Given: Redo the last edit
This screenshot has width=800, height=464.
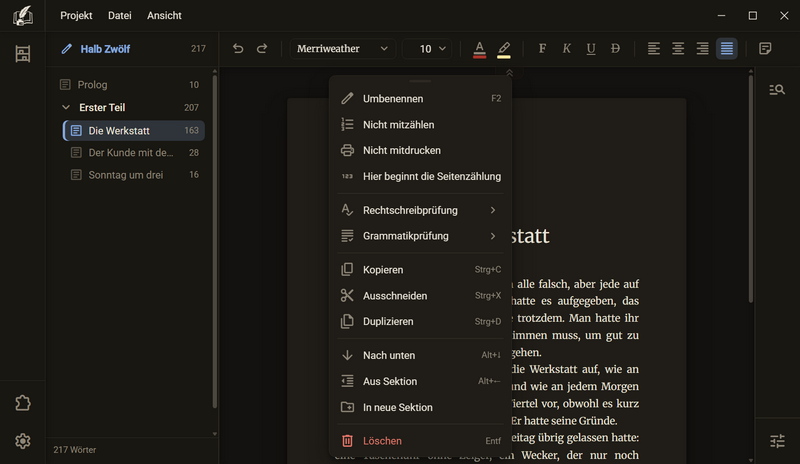Looking at the screenshot, I should [x=262, y=48].
